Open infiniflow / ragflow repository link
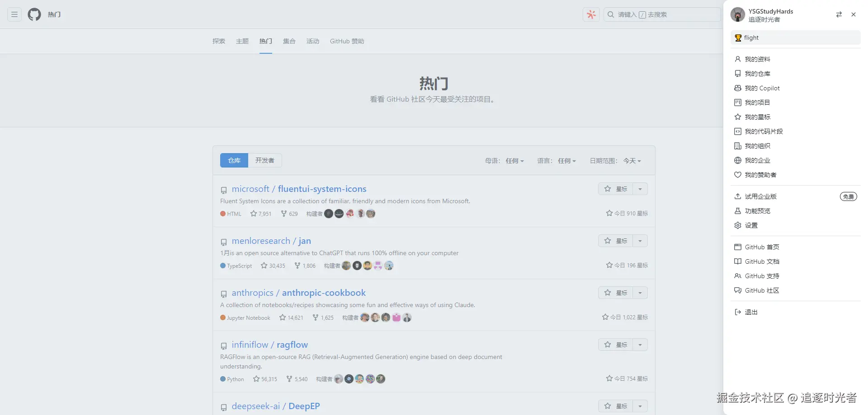This screenshot has width=868, height=415. pos(270,345)
